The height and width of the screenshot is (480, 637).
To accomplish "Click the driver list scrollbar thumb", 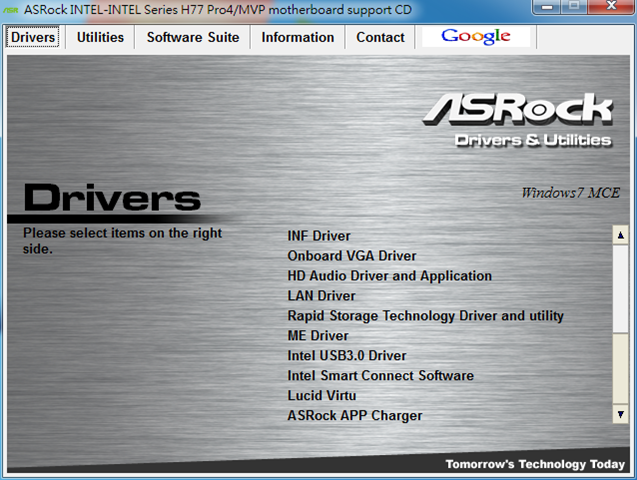I will [x=620, y=289].
